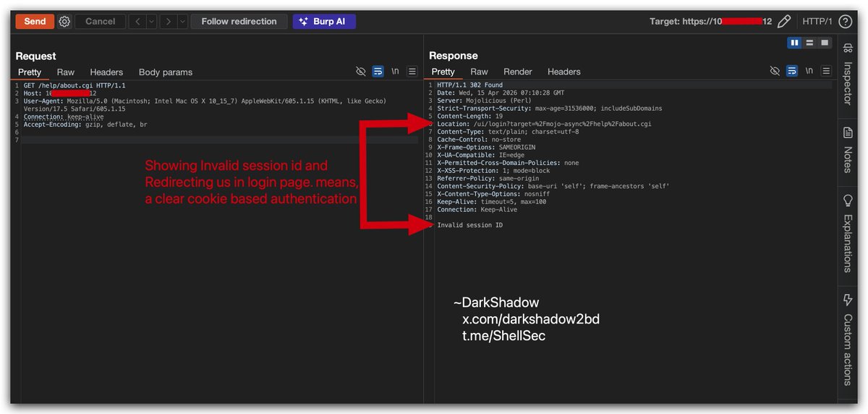Open the Response Render tab
868x414 pixels.
(518, 72)
